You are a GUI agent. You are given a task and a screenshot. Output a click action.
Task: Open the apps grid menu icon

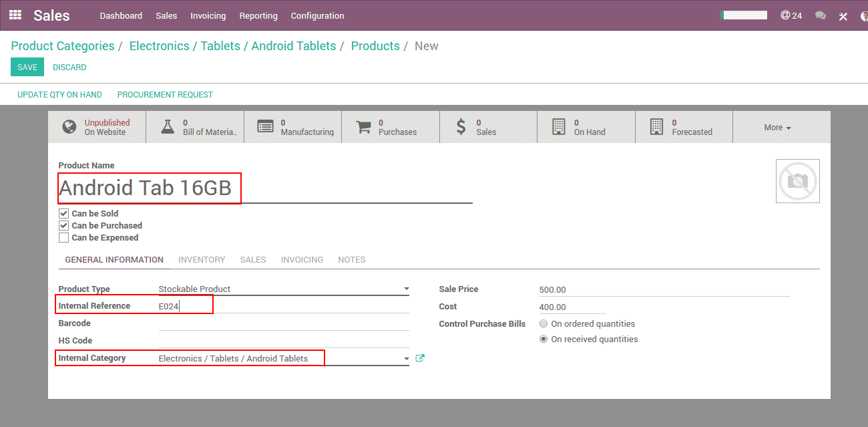click(15, 15)
